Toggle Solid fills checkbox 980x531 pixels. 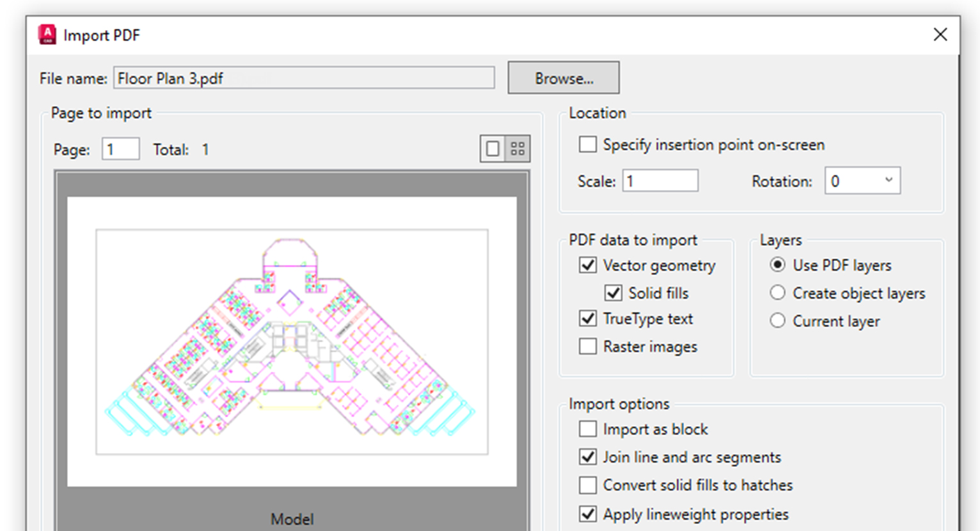(x=613, y=293)
